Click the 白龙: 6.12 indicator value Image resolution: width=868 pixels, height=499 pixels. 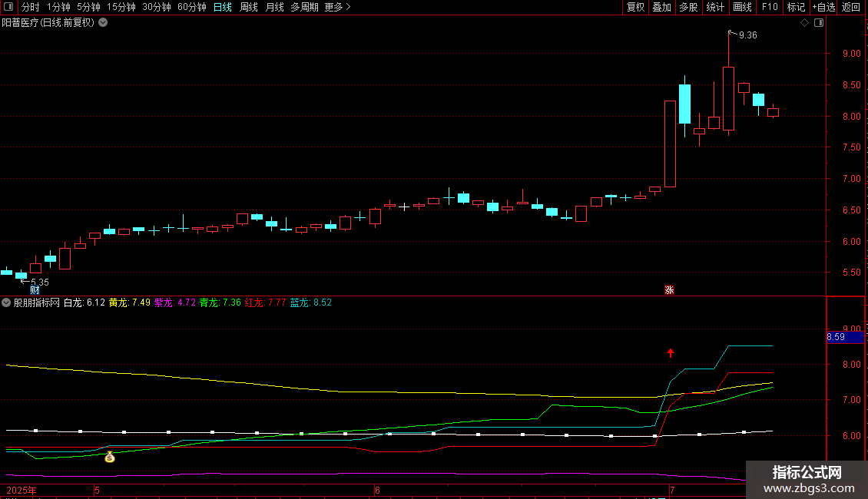(84, 302)
